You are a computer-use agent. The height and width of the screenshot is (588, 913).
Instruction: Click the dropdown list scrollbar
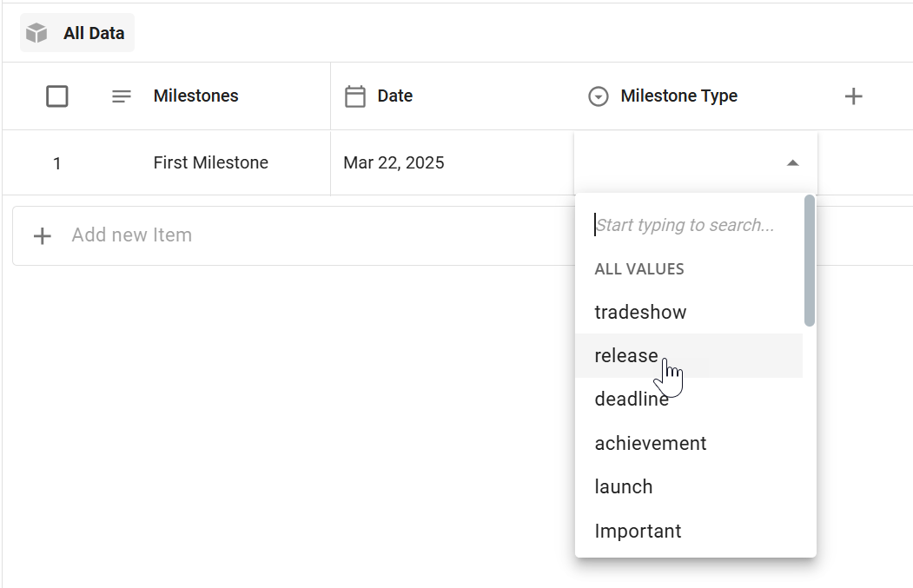808,261
